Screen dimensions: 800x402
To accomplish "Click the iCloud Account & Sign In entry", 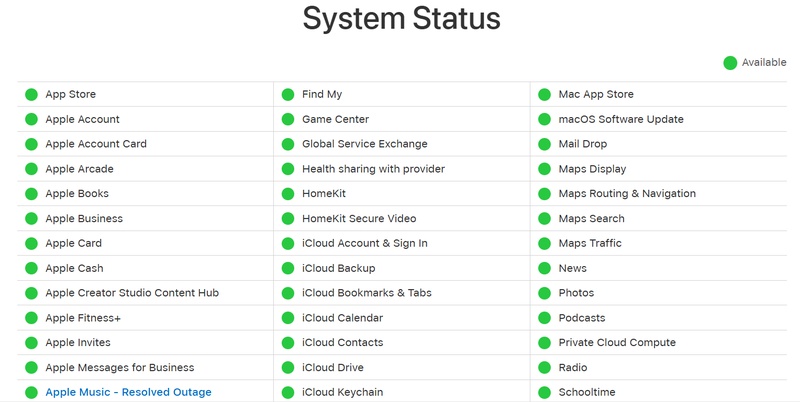I will coord(365,243).
